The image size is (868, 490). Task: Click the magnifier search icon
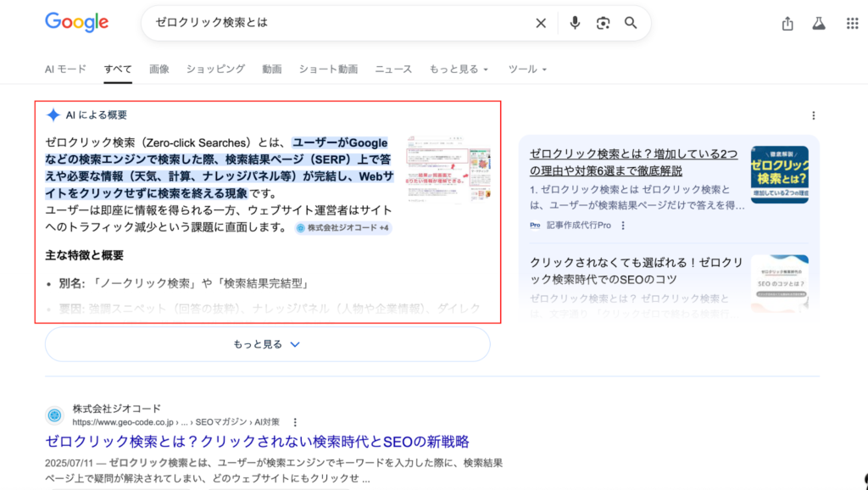coord(631,23)
